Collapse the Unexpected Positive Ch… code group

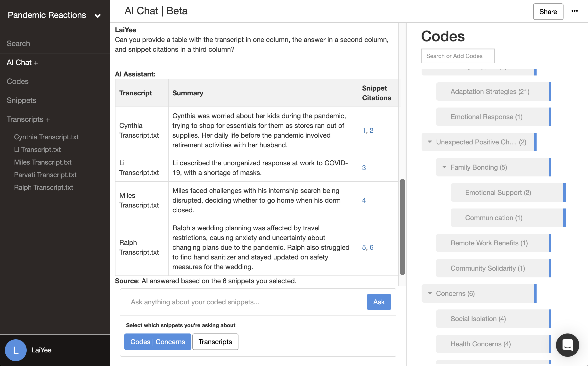(x=430, y=142)
